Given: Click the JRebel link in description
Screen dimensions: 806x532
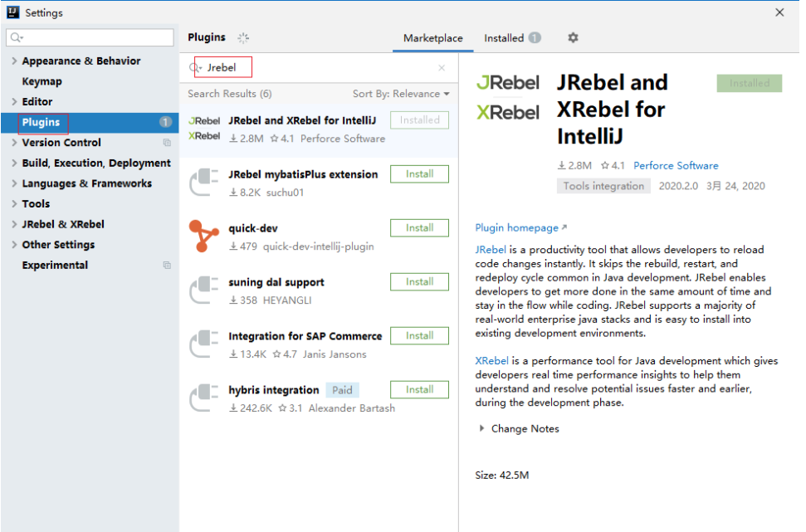Looking at the screenshot, I should (491, 250).
